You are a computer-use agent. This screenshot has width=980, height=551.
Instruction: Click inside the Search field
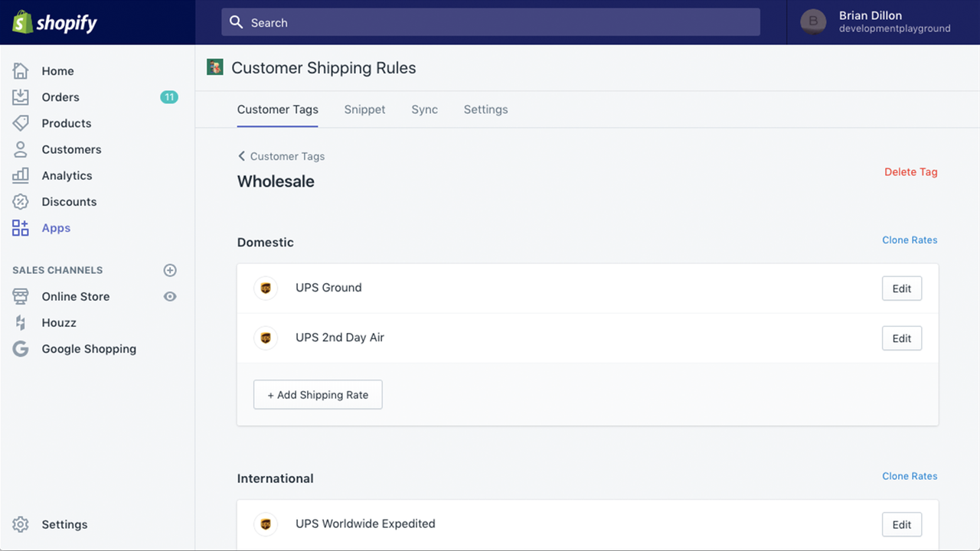[490, 22]
